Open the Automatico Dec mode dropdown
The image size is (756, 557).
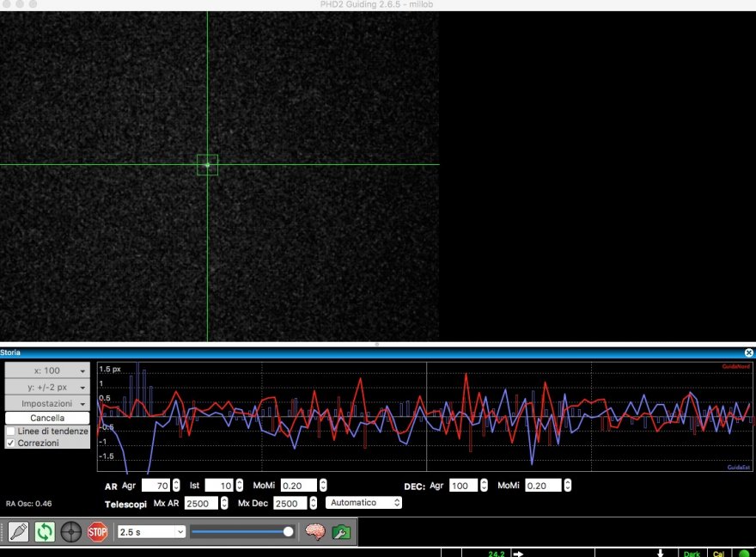[x=363, y=503]
